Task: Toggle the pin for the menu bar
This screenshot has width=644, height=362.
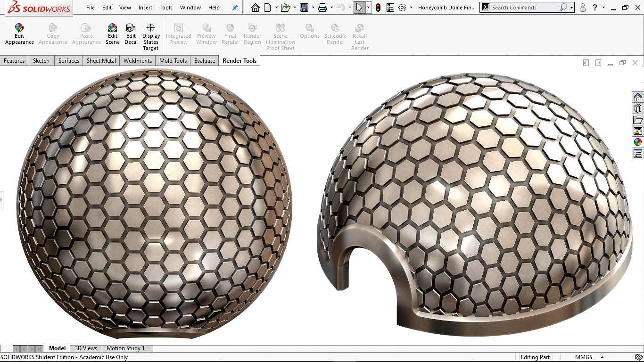Action: [x=235, y=8]
